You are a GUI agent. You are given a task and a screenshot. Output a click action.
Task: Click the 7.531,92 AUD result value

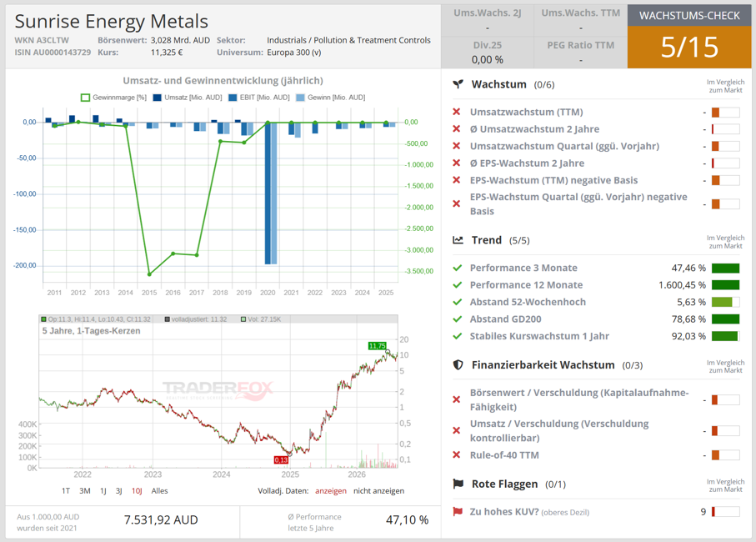(161, 519)
